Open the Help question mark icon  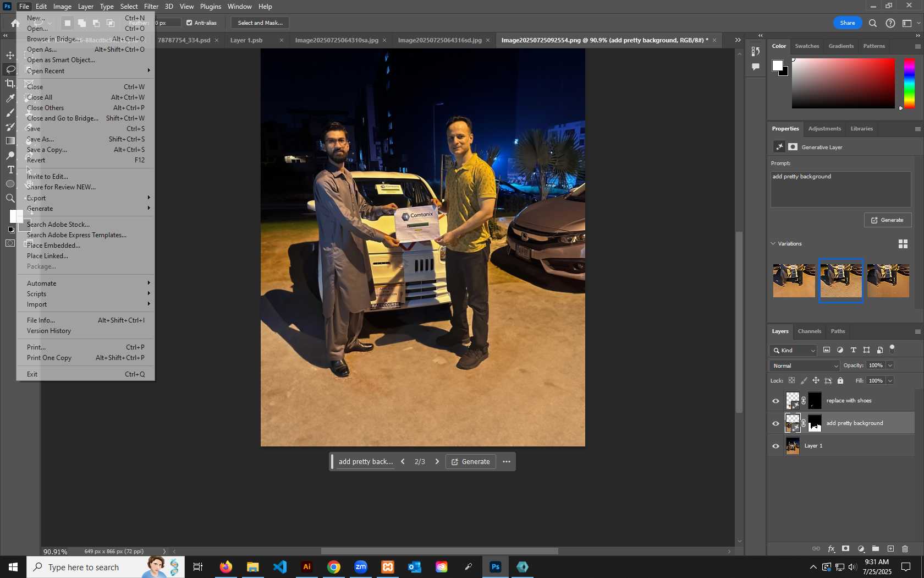[x=890, y=23]
